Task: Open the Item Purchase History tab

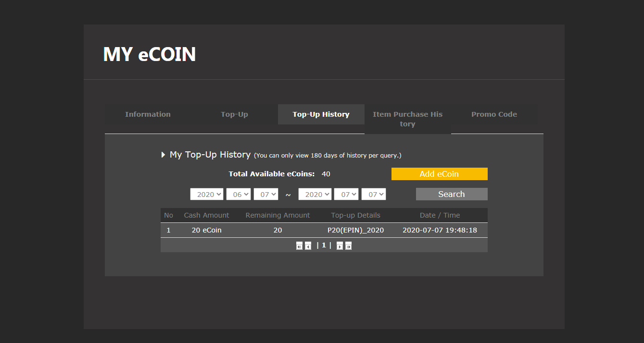Action: (x=407, y=119)
